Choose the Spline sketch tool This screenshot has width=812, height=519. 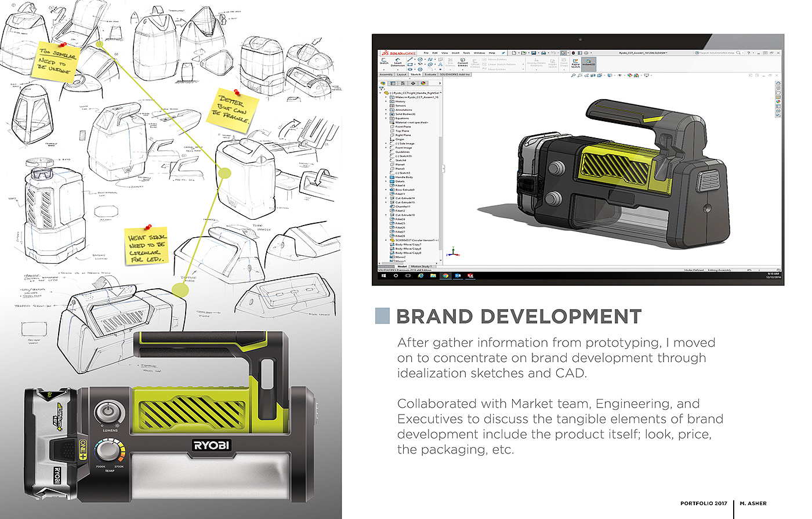[430, 59]
